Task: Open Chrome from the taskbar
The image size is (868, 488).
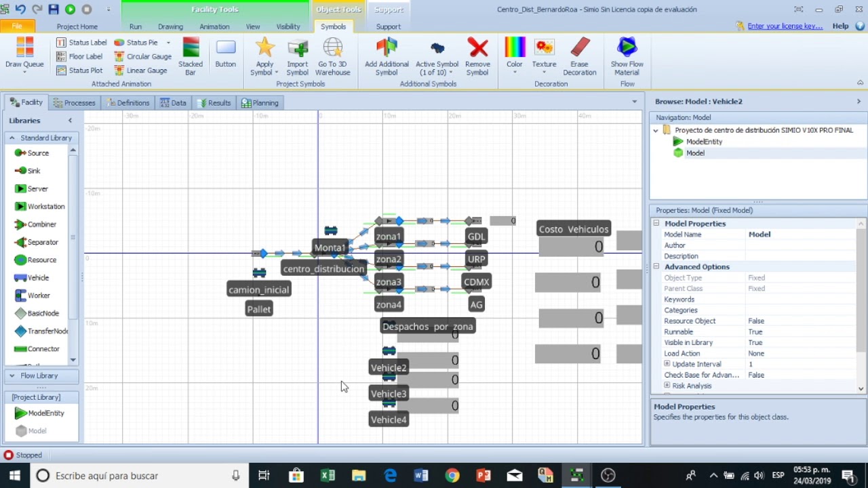Action: coord(452,476)
